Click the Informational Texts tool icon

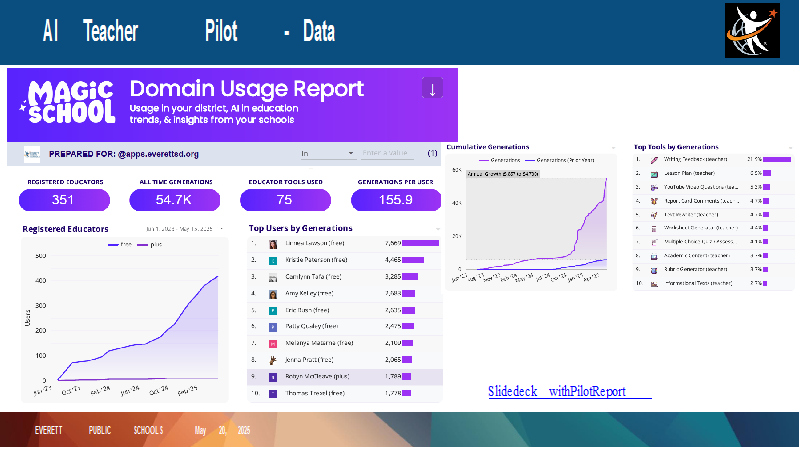[x=654, y=284]
